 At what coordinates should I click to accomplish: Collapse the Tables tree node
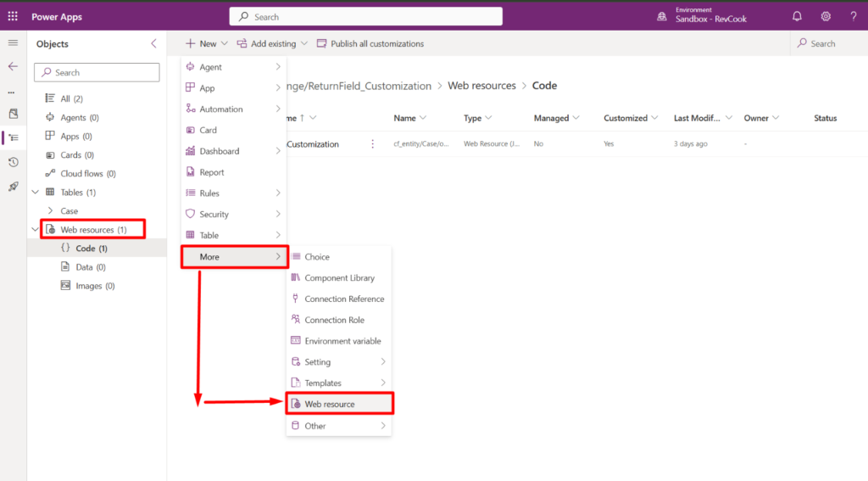36,193
